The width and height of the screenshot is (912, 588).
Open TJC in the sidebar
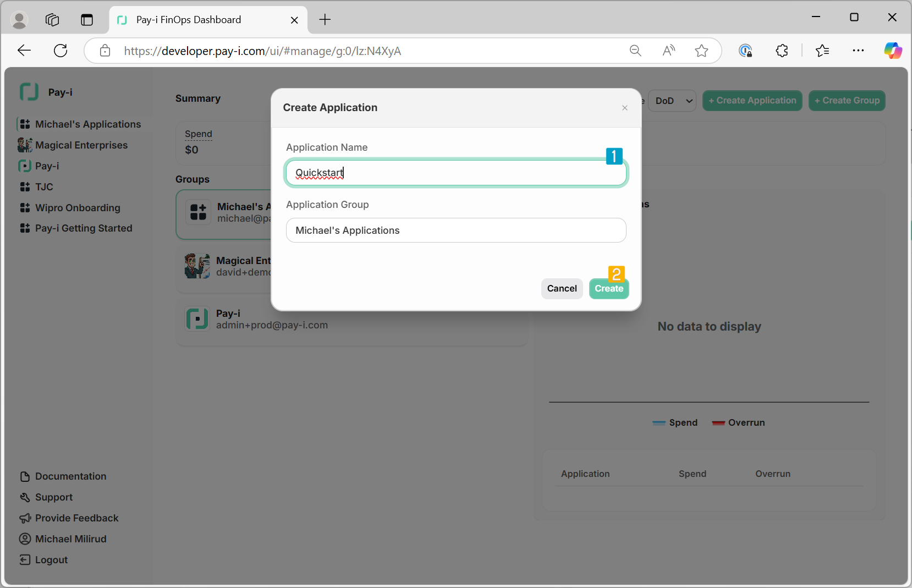click(36, 187)
